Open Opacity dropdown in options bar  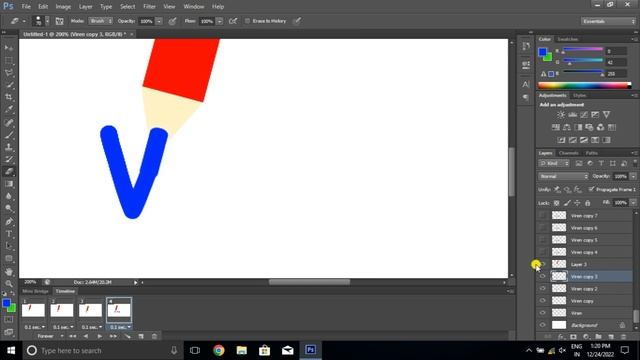click(159, 21)
